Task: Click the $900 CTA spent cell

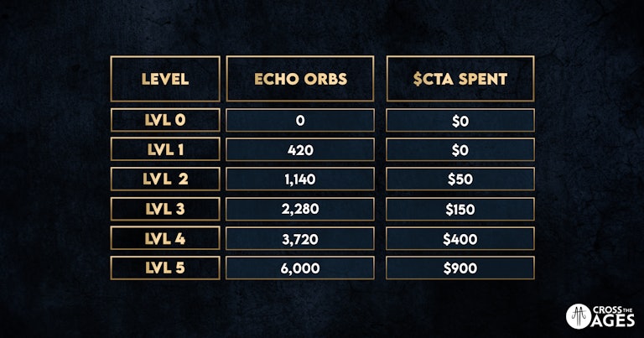Action: point(460,268)
